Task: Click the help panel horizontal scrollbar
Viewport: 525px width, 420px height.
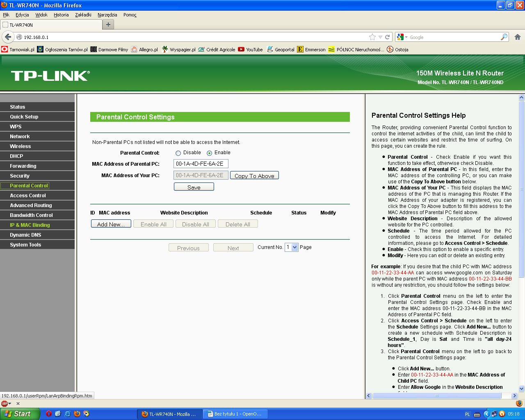Action: point(436,396)
